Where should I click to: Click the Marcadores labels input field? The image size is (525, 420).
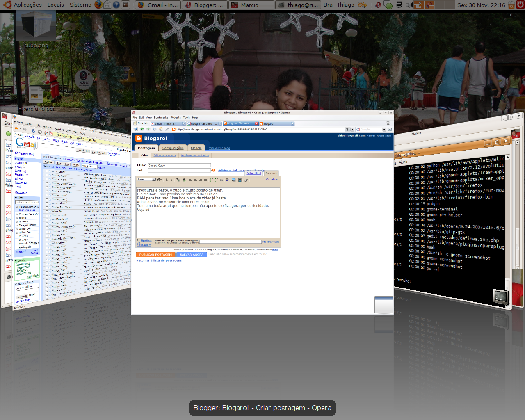[231, 242]
